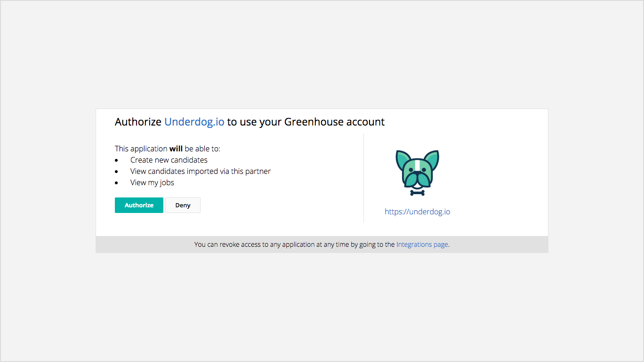The width and height of the screenshot is (644, 362).
Task: Click the bullet before 'View my jobs'
Action: pyautogui.click(x=116, y=183)
